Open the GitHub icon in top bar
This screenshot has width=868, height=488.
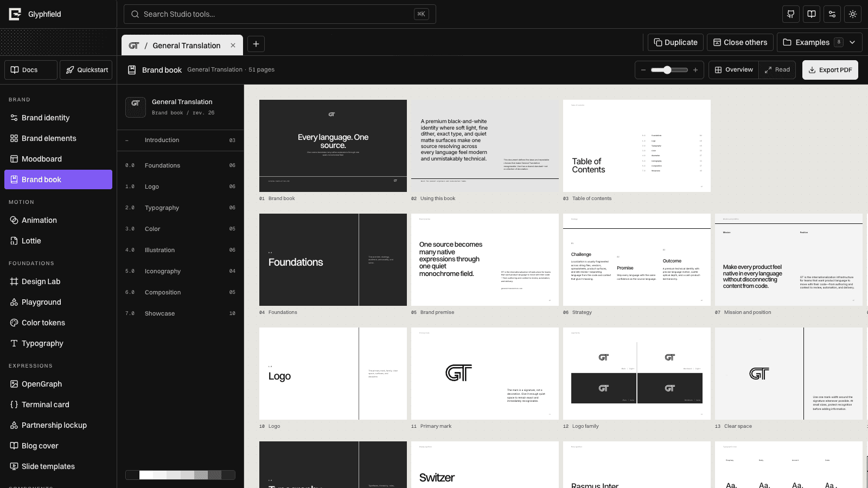coord(791,14)
